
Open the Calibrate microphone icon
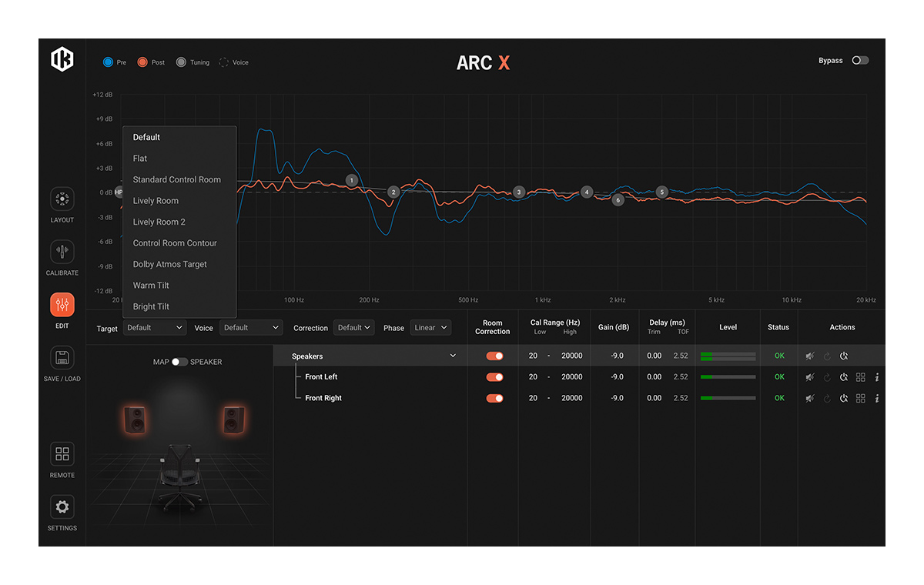[x=62, y=252]
